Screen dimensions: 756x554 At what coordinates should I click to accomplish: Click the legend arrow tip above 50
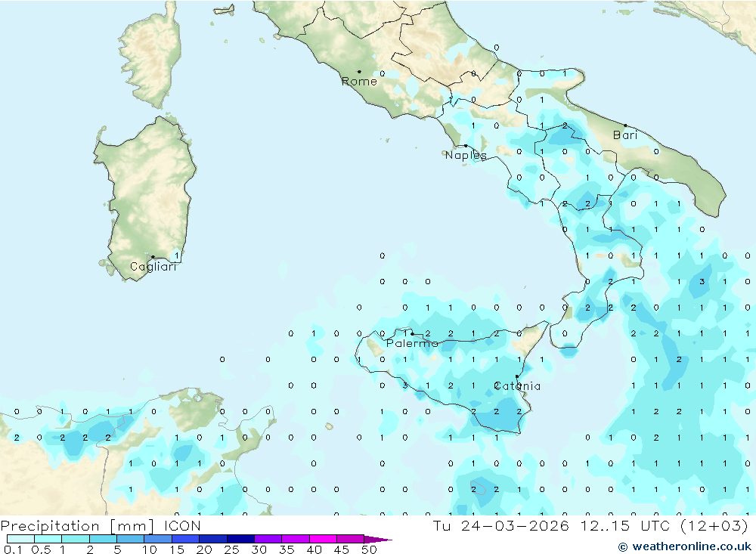[379, 539]
